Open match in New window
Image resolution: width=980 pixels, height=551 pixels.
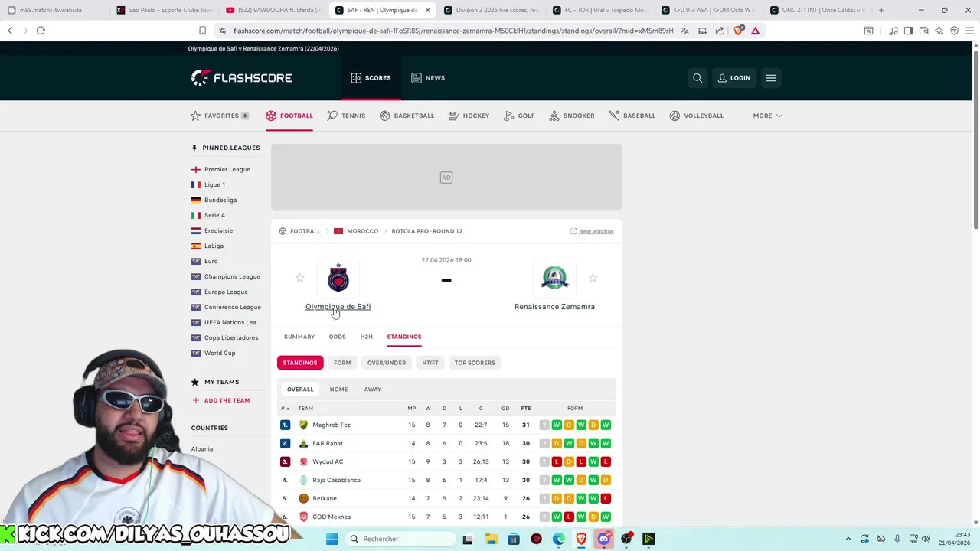coord(592,231)
